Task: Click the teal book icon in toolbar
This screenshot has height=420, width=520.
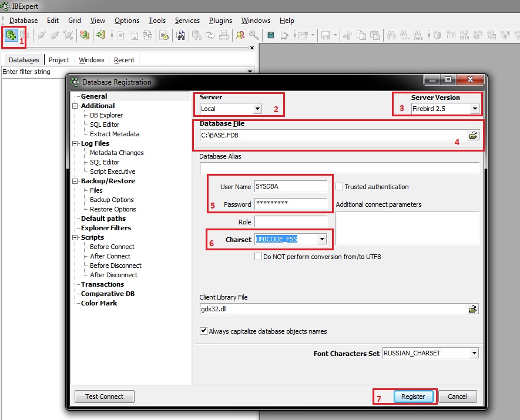Action: tap(270, 35)
